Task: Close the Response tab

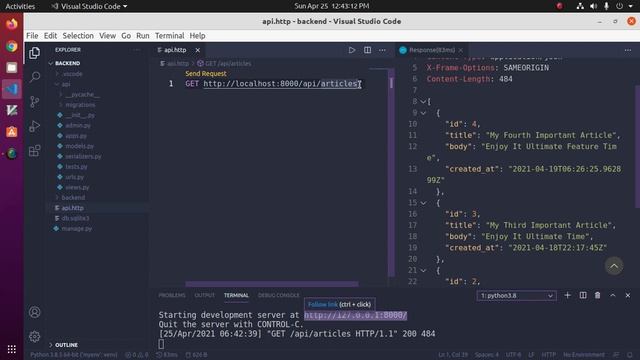Action: point(461,50)
